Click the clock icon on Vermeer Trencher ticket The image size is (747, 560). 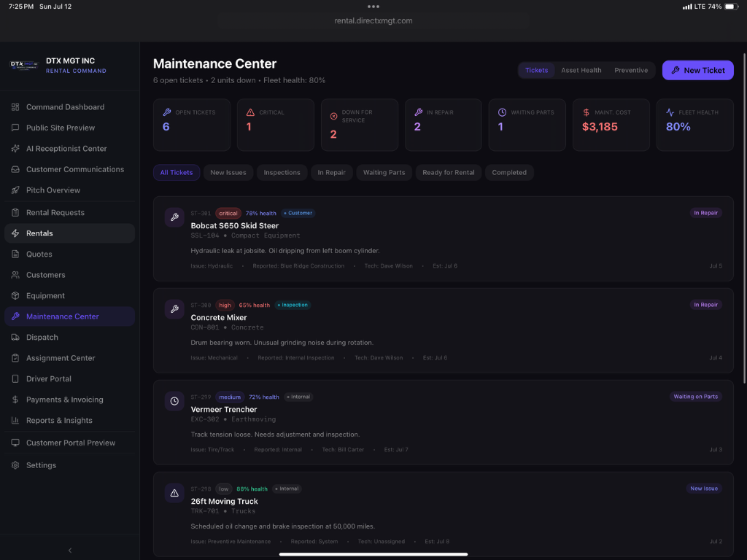[174, 401]
